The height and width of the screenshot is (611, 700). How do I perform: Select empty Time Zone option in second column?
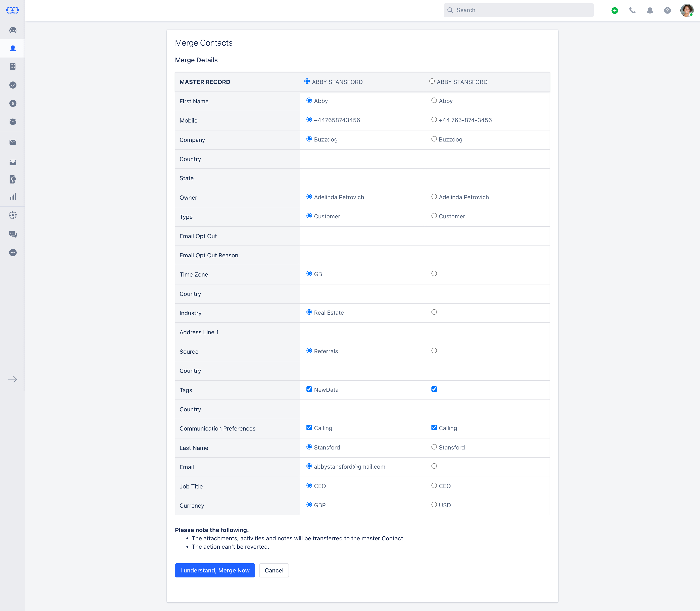pos(434,273)
